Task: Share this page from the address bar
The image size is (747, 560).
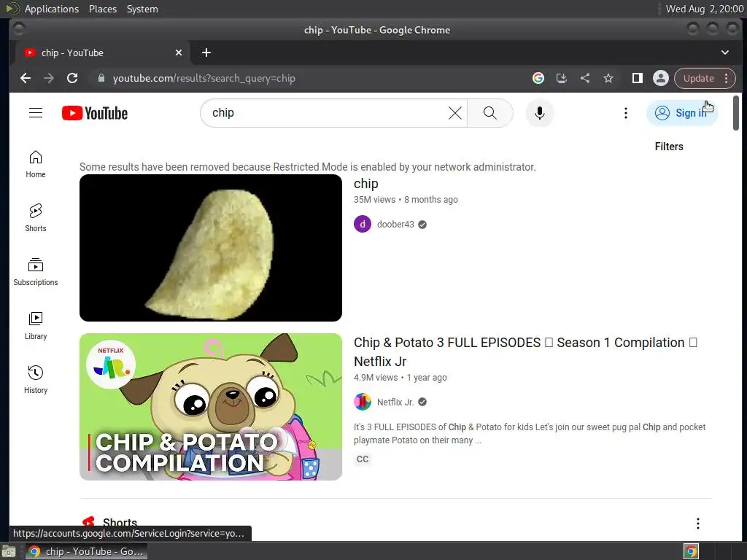Action: [585, 78]
